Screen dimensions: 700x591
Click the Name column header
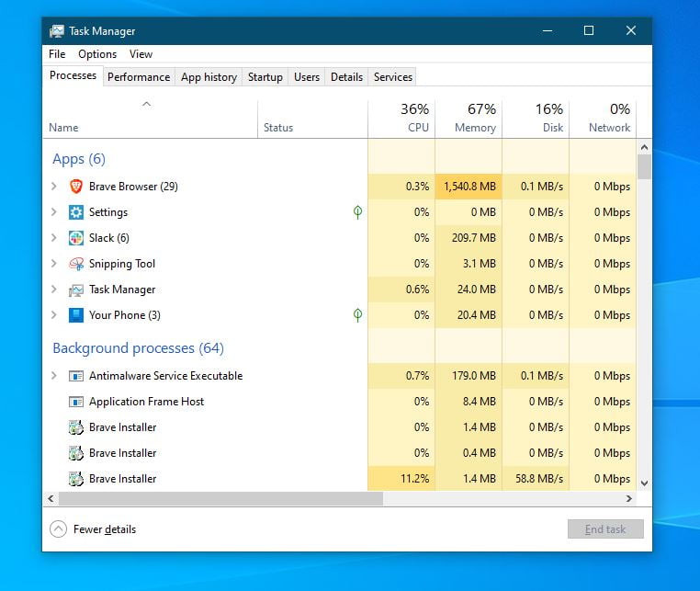[x=150, y=119]
